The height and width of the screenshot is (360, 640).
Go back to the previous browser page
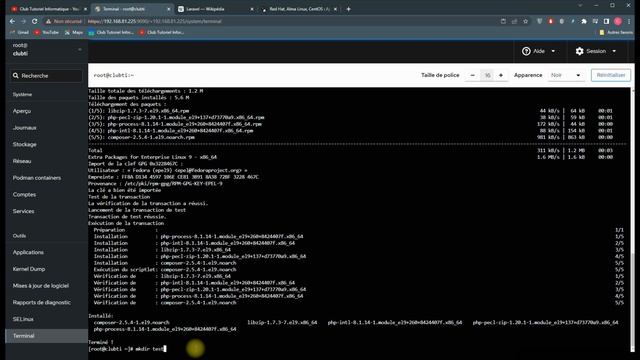[12, 21]
